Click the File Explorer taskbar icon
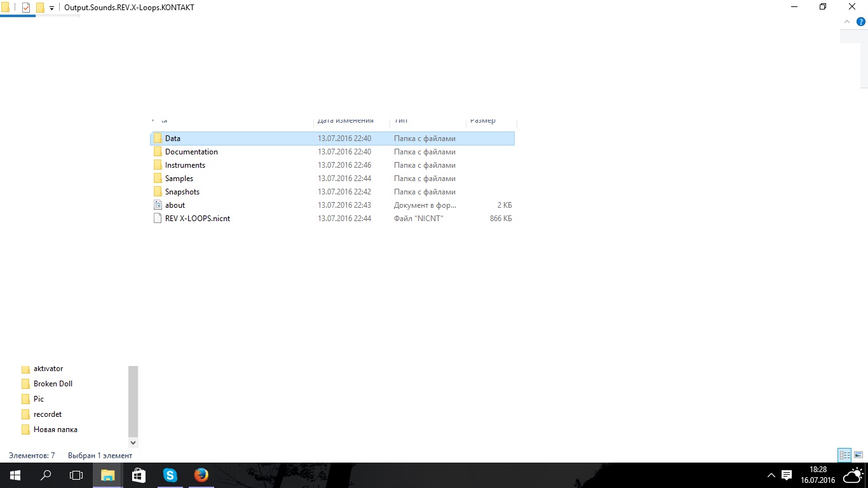The image size is (868, 488). [107, 475]
